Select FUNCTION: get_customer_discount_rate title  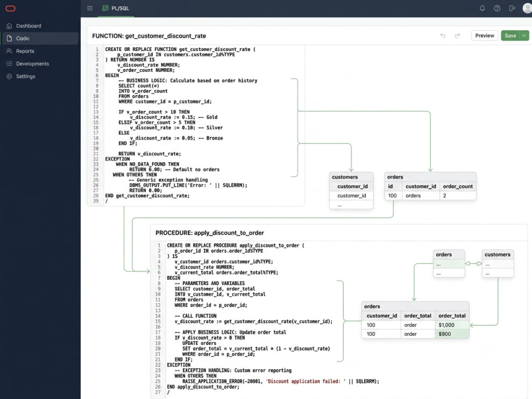pyautogui.click(x=149, y=36)
